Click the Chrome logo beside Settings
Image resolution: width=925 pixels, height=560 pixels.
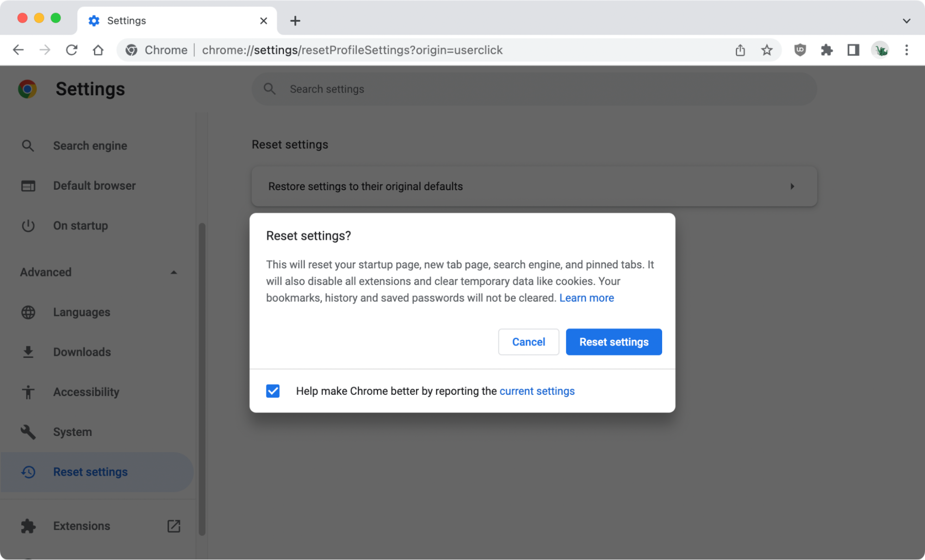click(x=27, y=89)
